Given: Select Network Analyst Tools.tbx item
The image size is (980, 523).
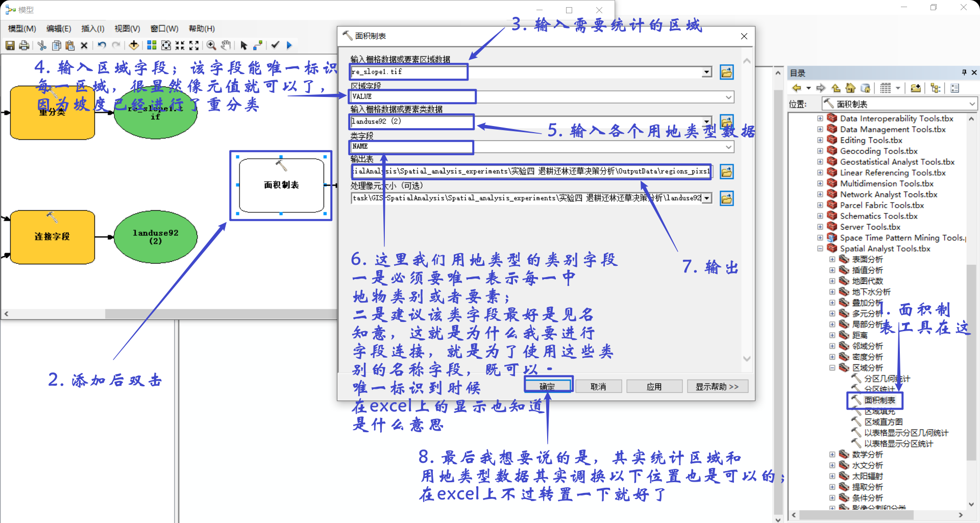Looking at the screenshot, I should click(888, 194).
